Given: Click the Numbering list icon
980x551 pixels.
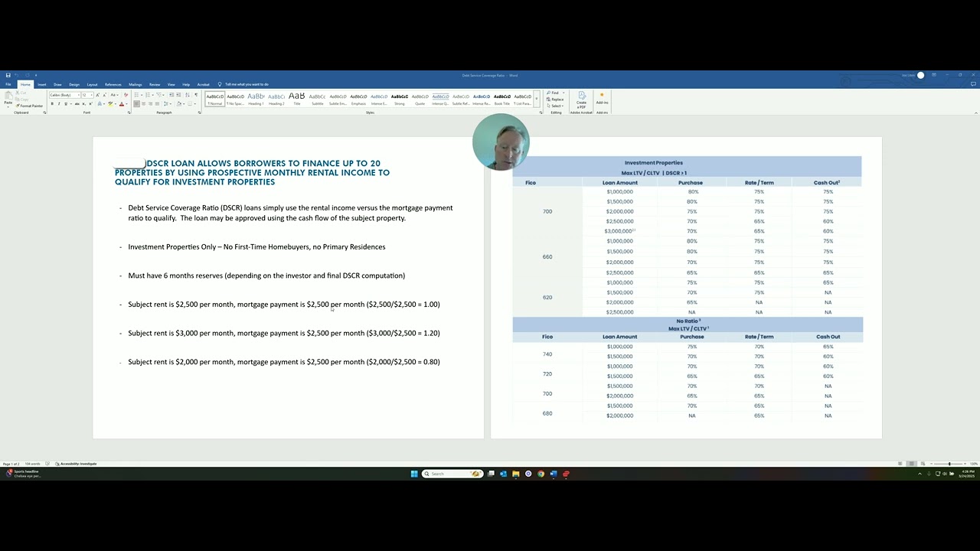Looking at the screenshot, I should pos(148,95).
